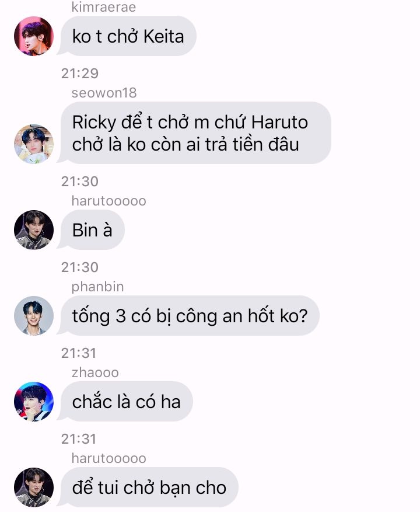Tap the kimraerae username at the top

[104, 7]
